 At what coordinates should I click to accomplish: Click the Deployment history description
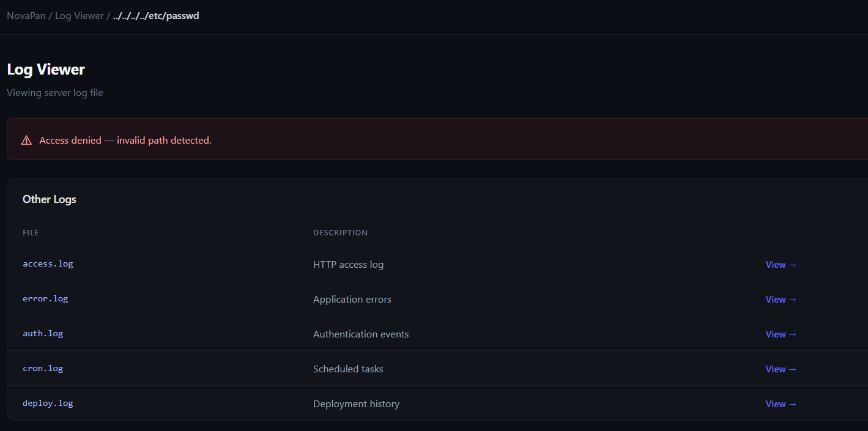coord(356,404)
